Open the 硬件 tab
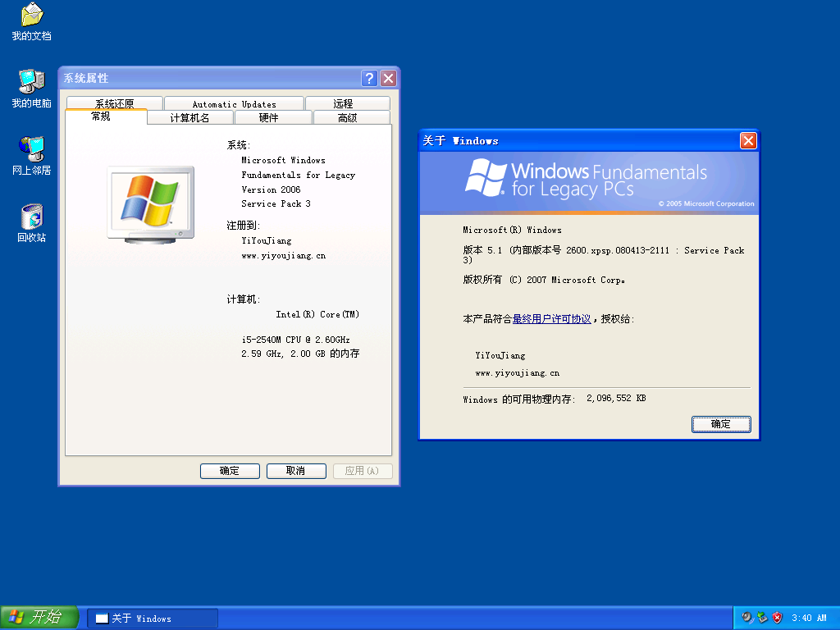Viewport: 840px width, 630px height. click(x=273, y=118)
